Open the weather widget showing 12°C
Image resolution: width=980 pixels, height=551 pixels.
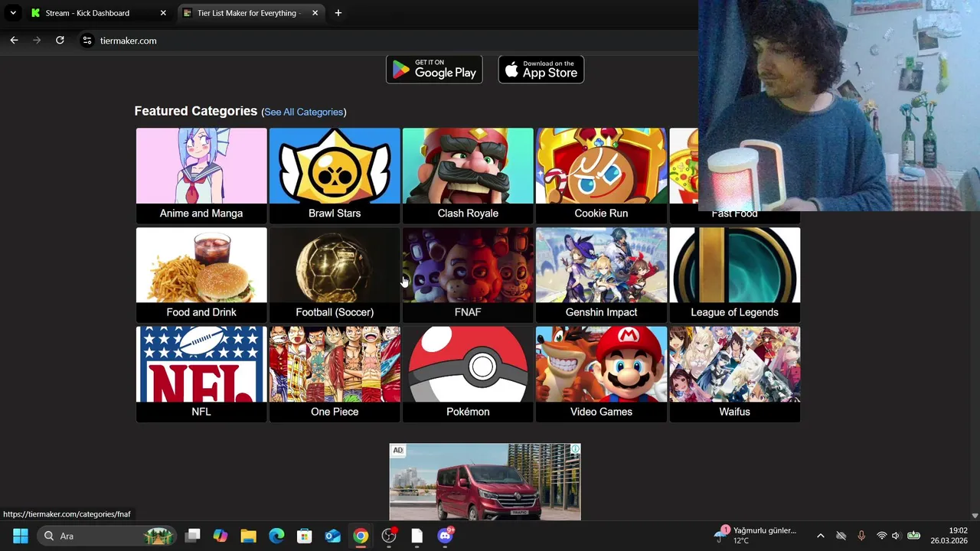coord(756,536)
